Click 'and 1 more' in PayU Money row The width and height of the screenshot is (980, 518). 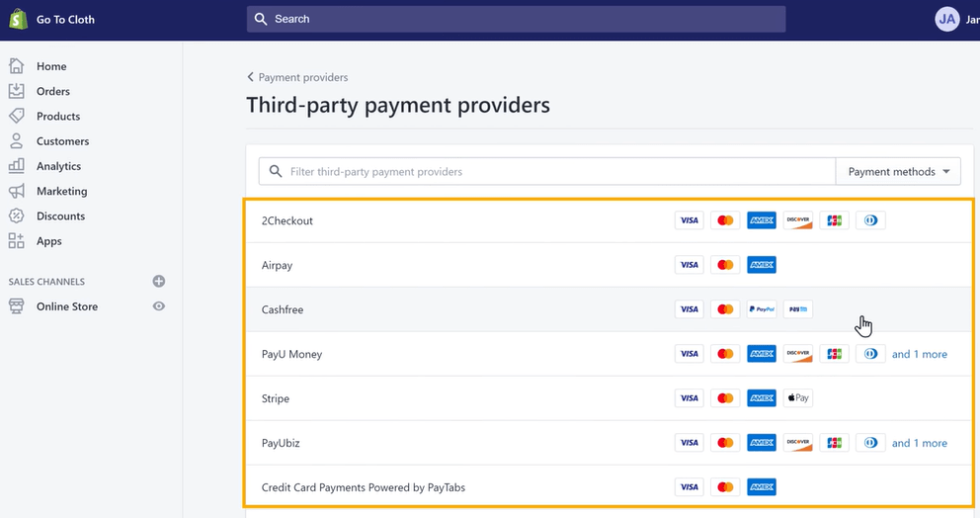coord(920,354)
